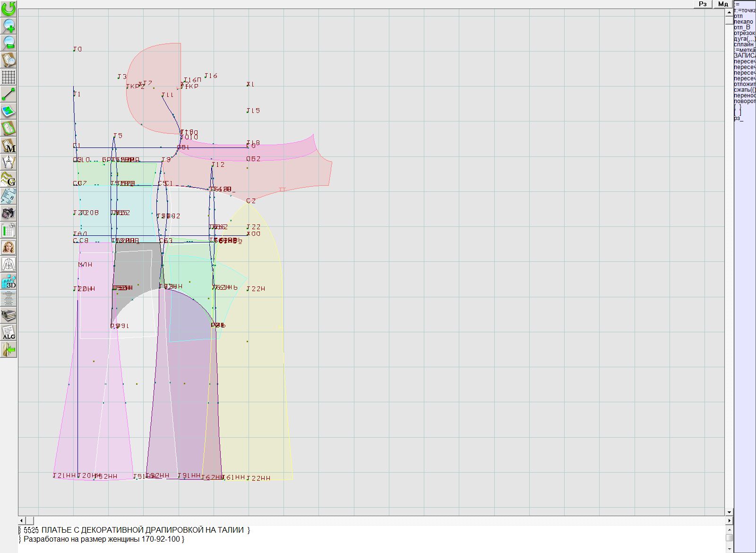Select the line segment tool

(9, 94)
